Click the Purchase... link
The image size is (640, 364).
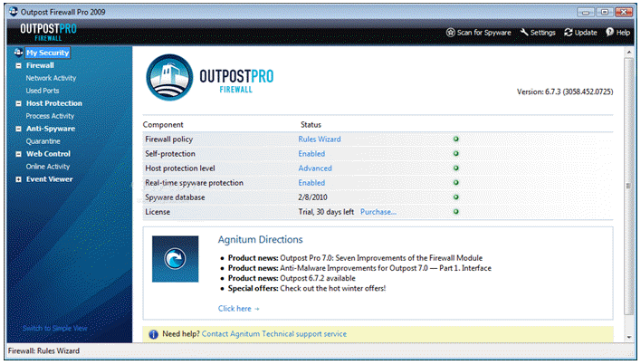tap(378, 212)
